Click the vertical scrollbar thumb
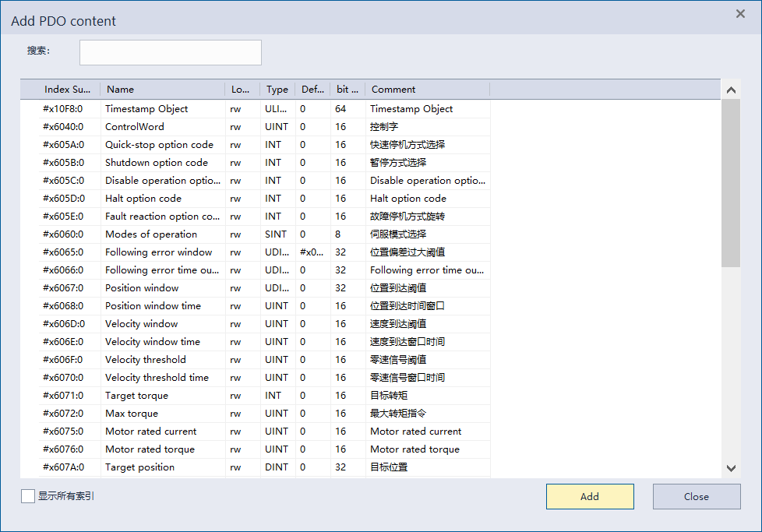Viewport: 762px width, 532px height. 731,183
